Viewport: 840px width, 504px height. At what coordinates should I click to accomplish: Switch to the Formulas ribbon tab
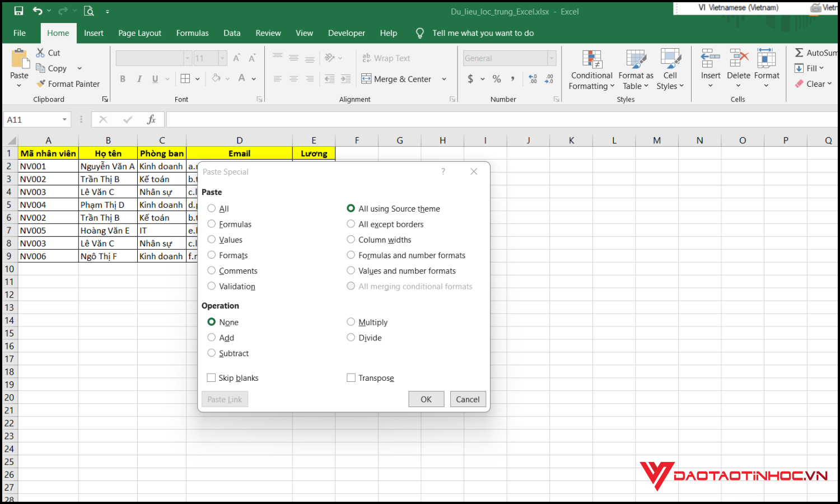click(192, 33)
